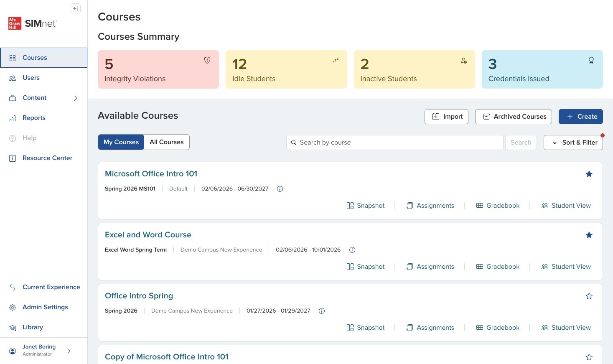Image resolution: width=613 pixels, height=364 pixels.
Task: Open Content in the sidebar
Action: tap(43, 98)
